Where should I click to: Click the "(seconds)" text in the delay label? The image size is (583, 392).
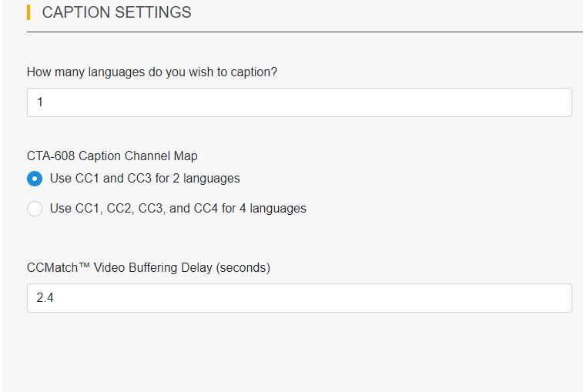click(243, 268)
